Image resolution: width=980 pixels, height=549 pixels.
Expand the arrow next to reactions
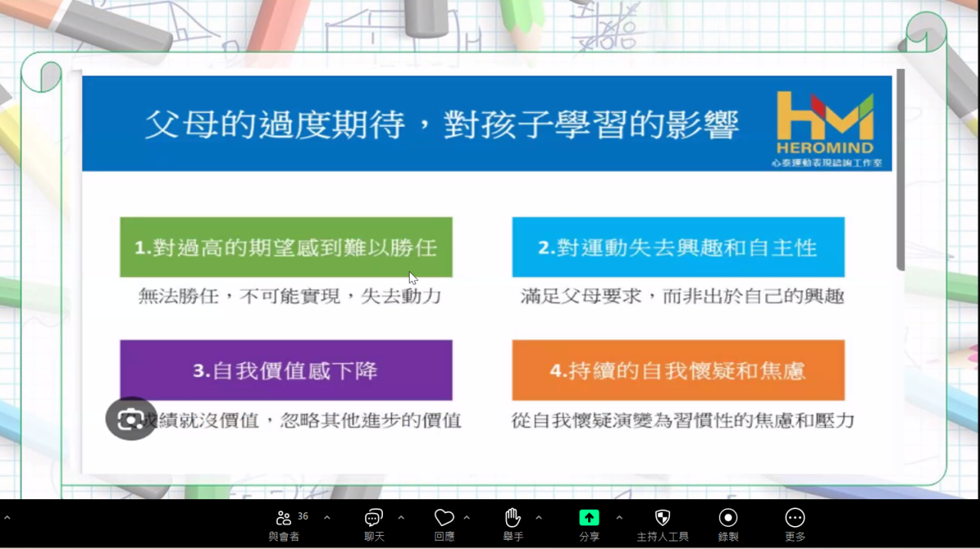(466, 518)
